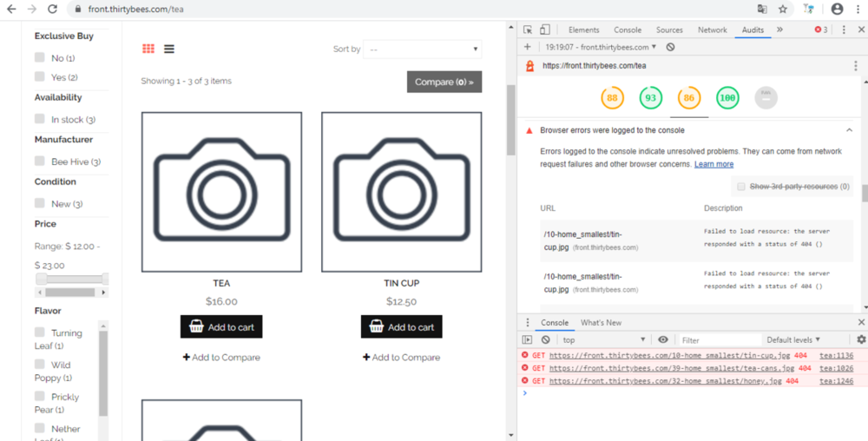This screenshot has height=441, width=868.
Task: Show the console sidebar icon
Action: (527, 340)
